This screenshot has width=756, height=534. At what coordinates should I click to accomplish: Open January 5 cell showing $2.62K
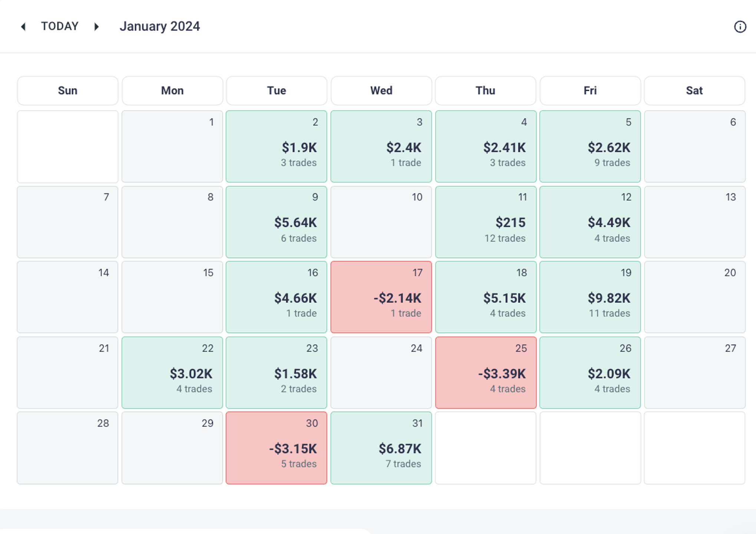pyautogui.click(x=590, y=146)
